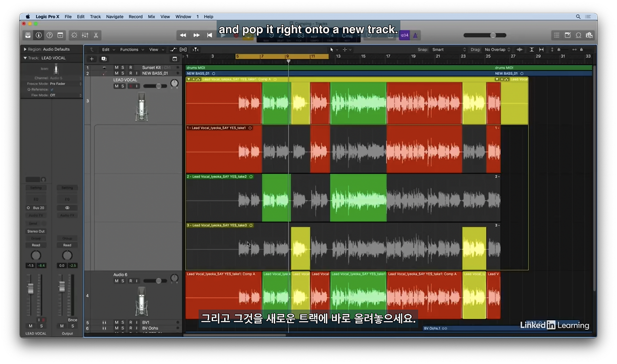
Task: Open the Apple Loops browser icon
Action: point(578,35)
